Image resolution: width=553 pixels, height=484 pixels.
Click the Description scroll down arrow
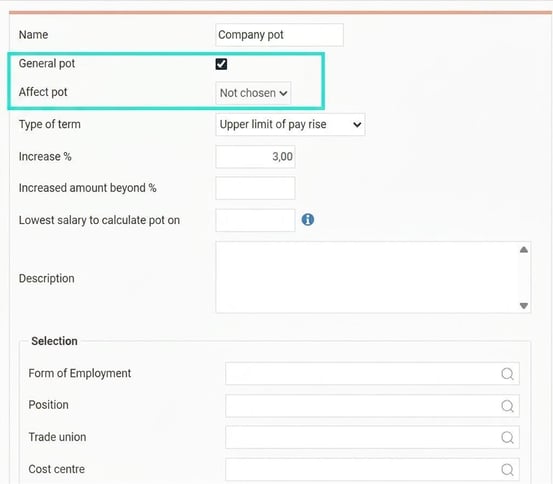pos(524,305)
